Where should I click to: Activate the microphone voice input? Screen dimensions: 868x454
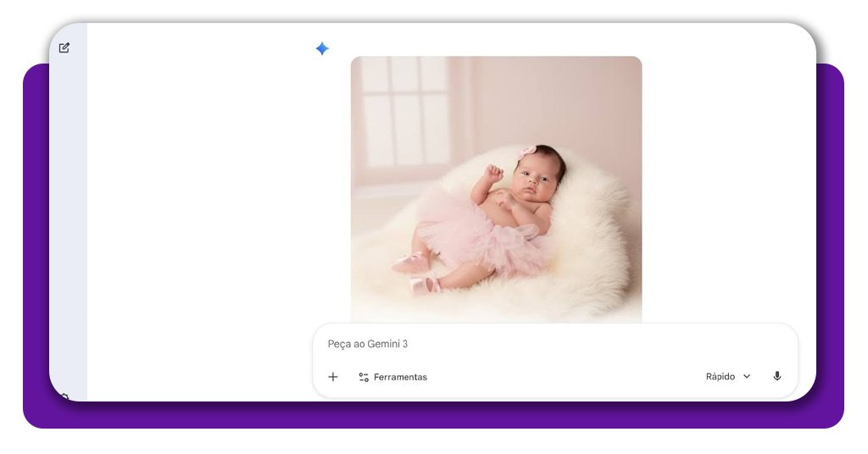776,377
